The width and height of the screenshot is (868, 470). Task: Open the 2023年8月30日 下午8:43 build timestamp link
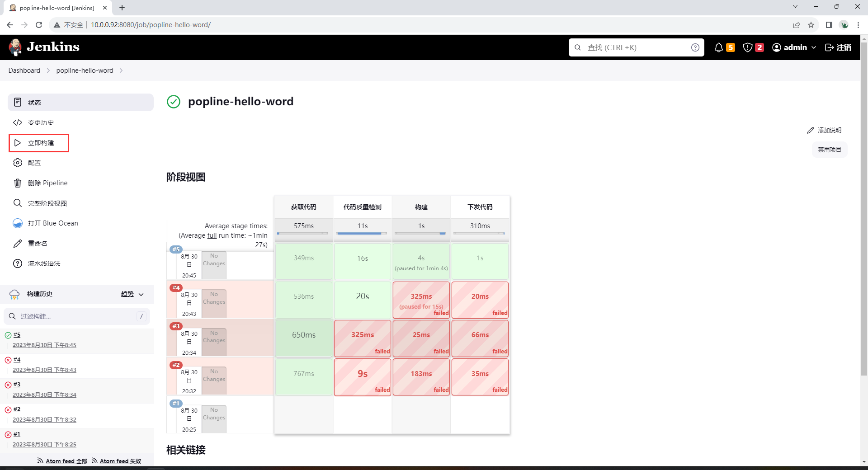[44, 370]
